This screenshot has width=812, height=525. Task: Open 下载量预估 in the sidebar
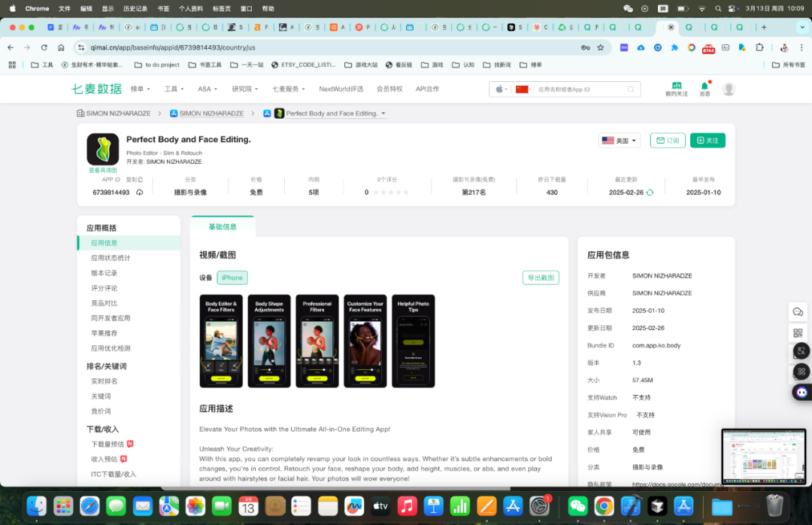point(108,445)
